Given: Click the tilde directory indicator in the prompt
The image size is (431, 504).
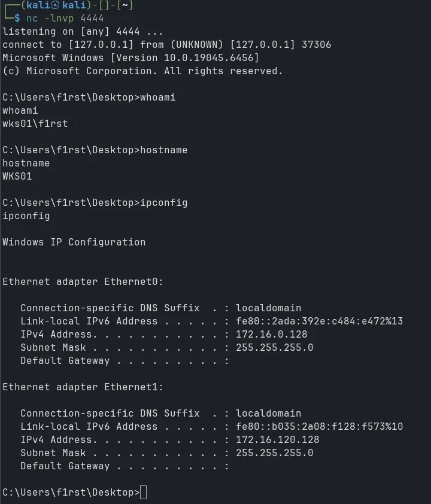Looking at the screenshot, I should coord(125,5).
